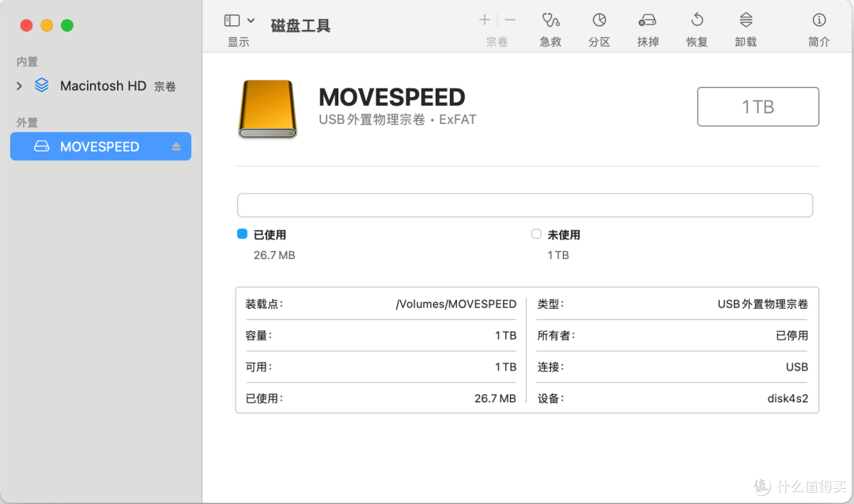Close the Disk Utility window with red button
This screenshot has width=854, height=504.
26,25
